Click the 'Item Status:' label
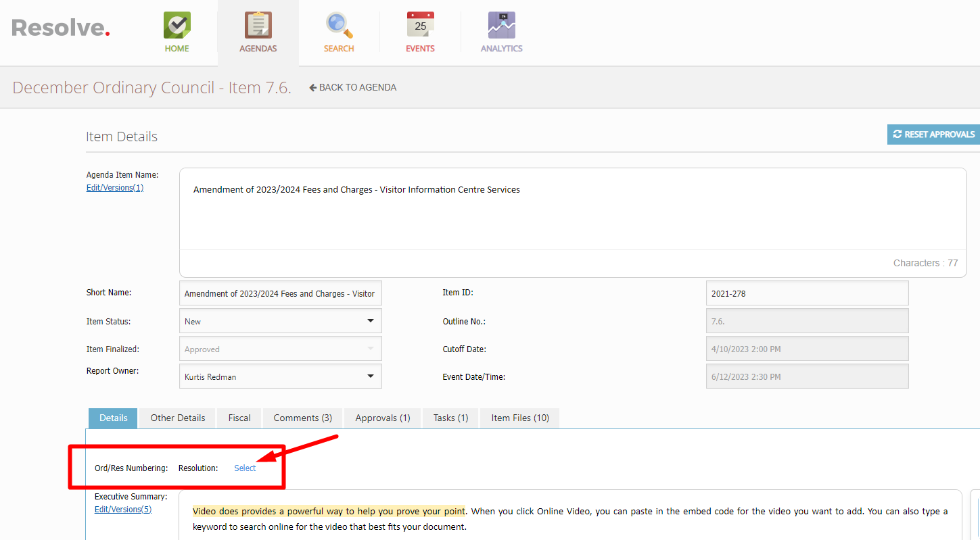The width and height of the screenshot is (980, 540). click(x=109, y=322)
